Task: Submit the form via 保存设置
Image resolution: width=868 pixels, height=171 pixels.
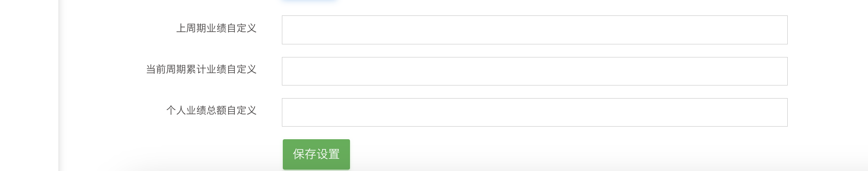Action: point(316,154)
